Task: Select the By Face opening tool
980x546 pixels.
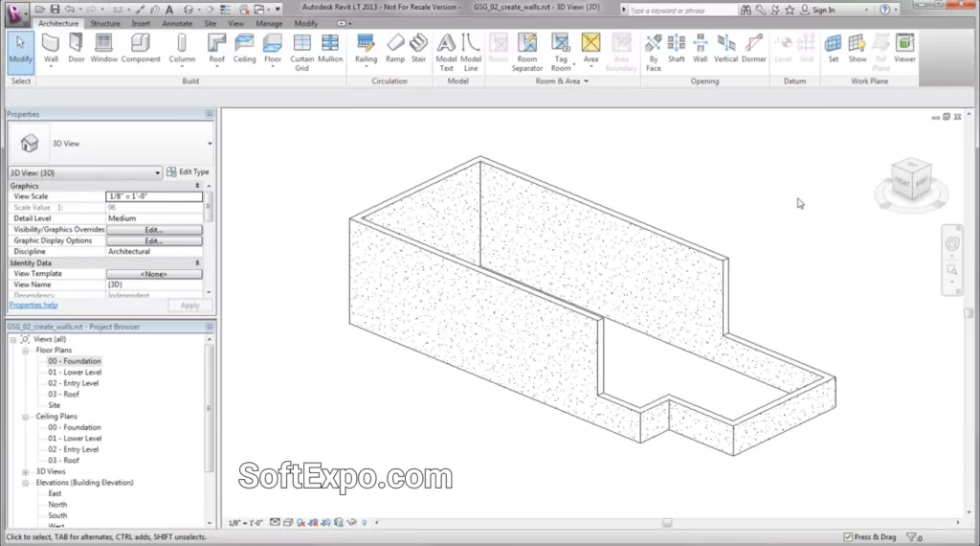Action: 653,53
